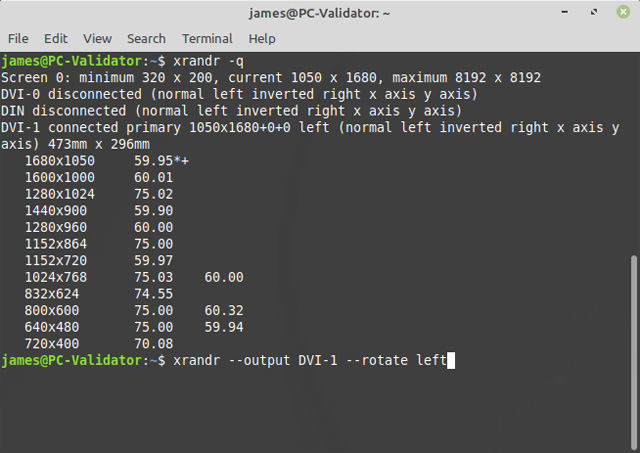The width and height of the screenshot is (640, 453).
Task: Open the Edit menu
Action: pyautogui.click(x=56, y=38)
